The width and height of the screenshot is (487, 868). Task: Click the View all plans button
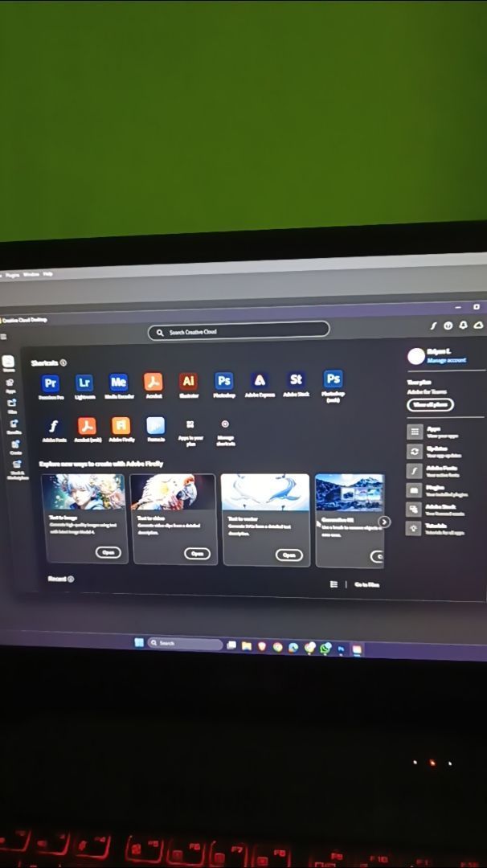430,404
